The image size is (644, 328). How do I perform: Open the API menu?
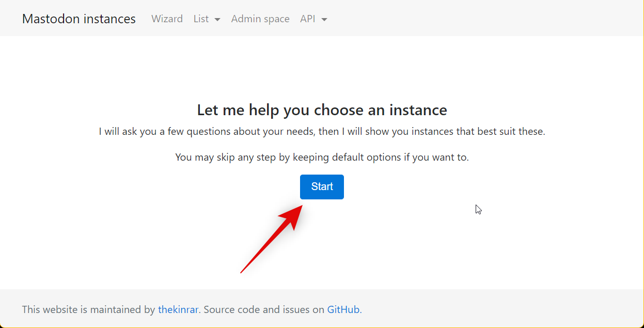click(308, 19)
